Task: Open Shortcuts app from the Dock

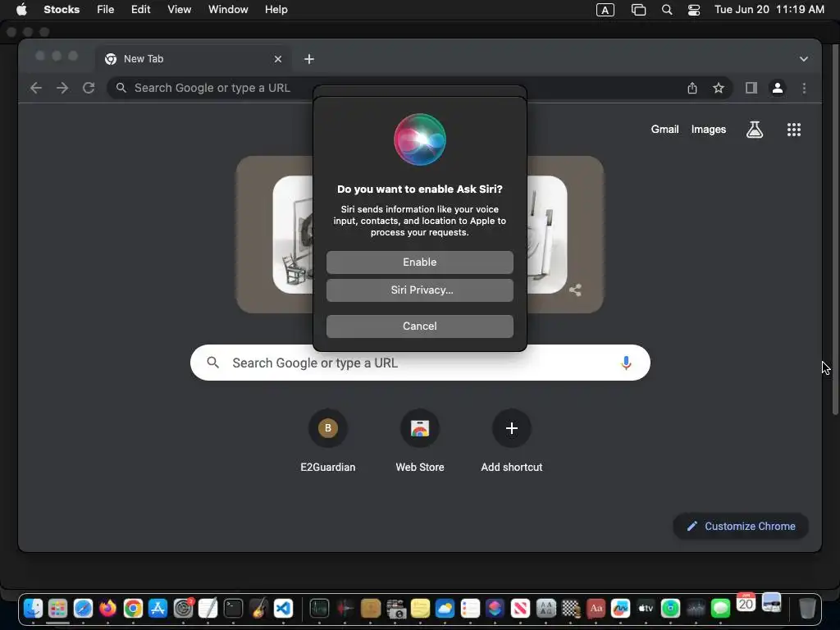Action: [x=495, y=609]
